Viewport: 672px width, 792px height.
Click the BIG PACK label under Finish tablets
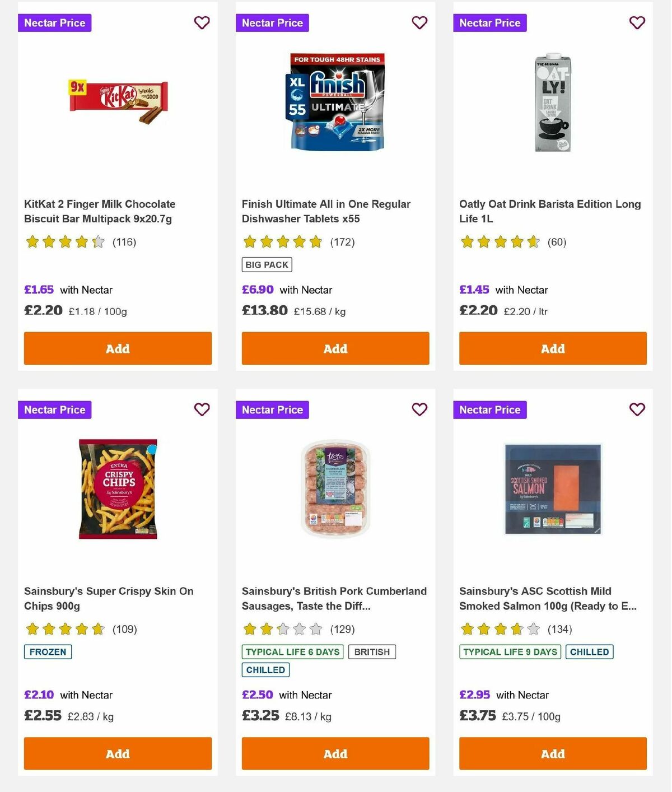[267, 264]
